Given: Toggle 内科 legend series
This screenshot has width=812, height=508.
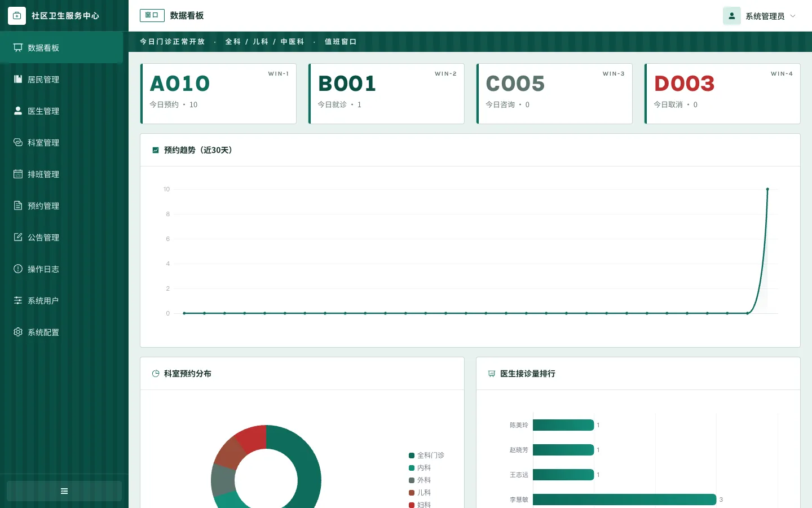Looking at the screenshot, I should (x=420, y=468).
